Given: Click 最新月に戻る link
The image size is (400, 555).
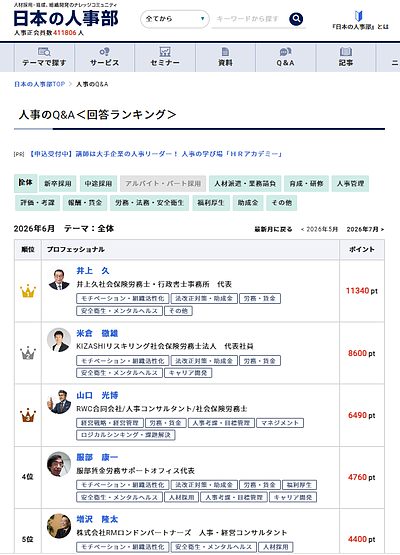Looking at the screenshot, I should [273, 229].
